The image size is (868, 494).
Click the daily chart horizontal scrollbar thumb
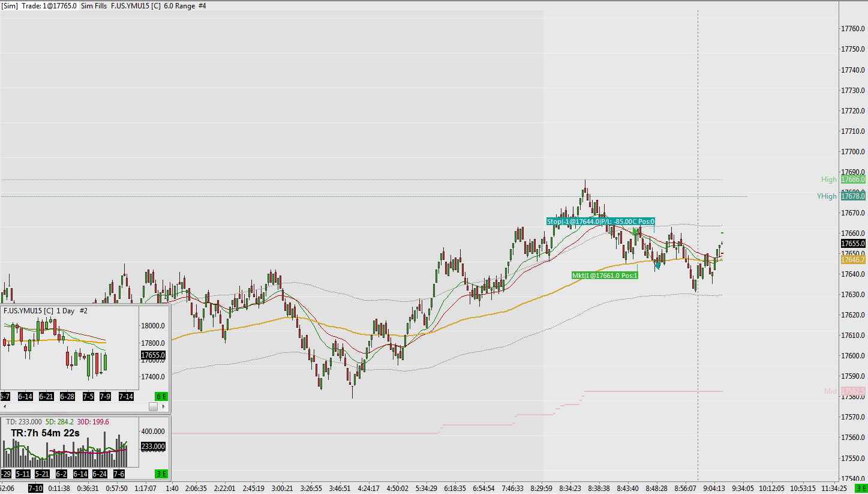[153, 407]
